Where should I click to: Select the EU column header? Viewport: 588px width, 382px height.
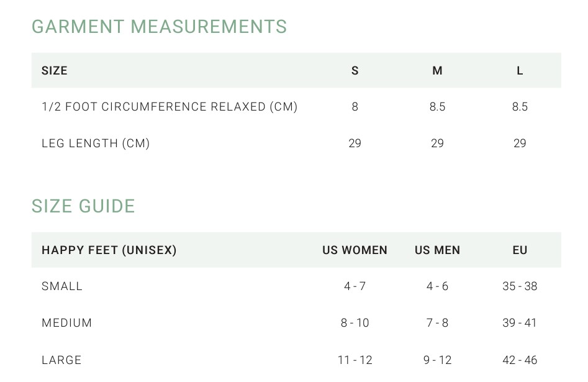[x=520, y=250]
